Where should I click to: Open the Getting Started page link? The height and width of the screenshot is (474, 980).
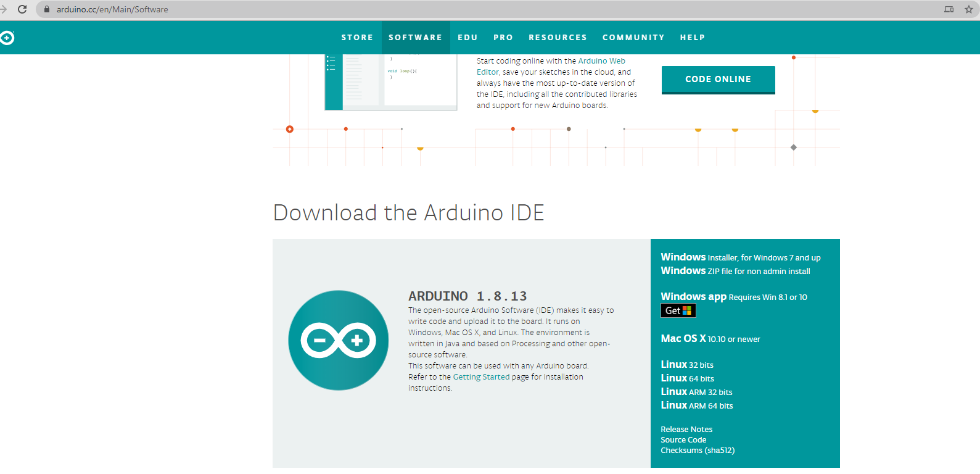481,377
